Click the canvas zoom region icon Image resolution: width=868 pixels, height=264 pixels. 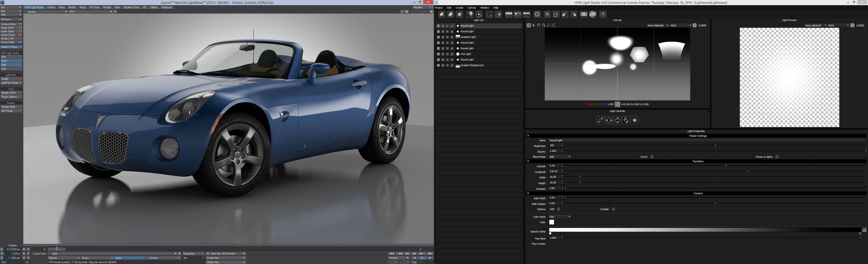point(548,25)
